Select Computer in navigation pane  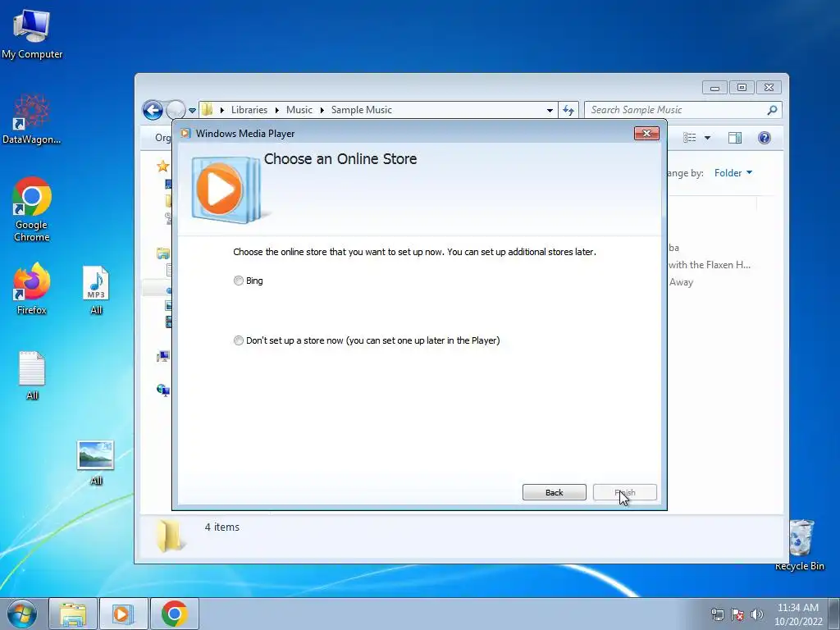click(x=163, y=356)
